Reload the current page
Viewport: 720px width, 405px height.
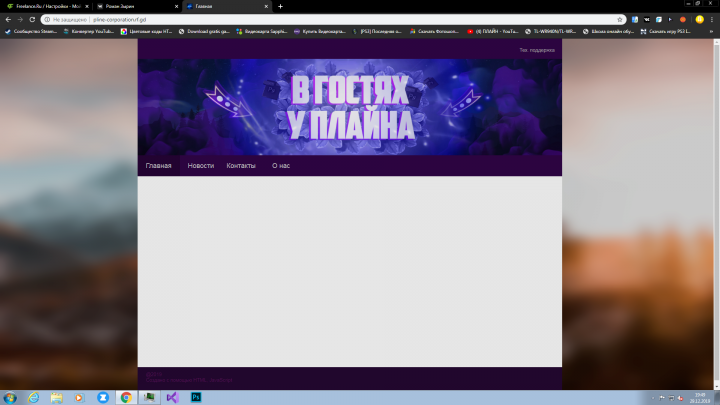(32, 19)
